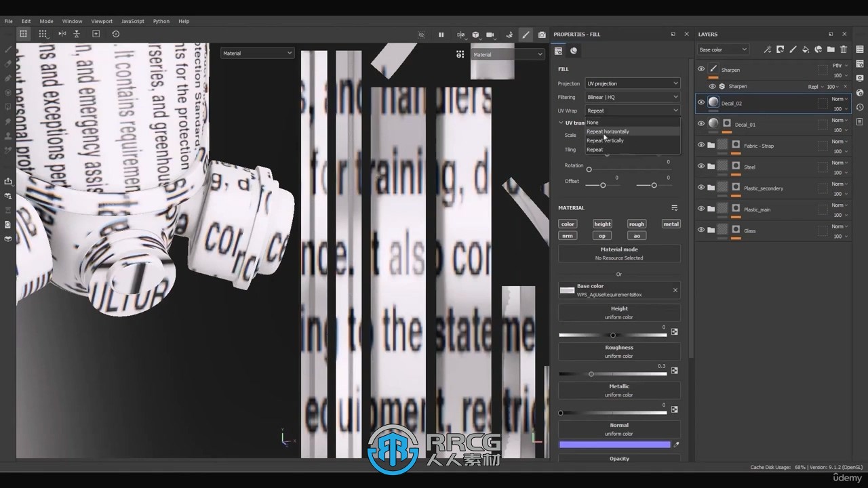Click the 3D cube view mode icon
This screenshot has height=488, width=868.
coord(475,35)
